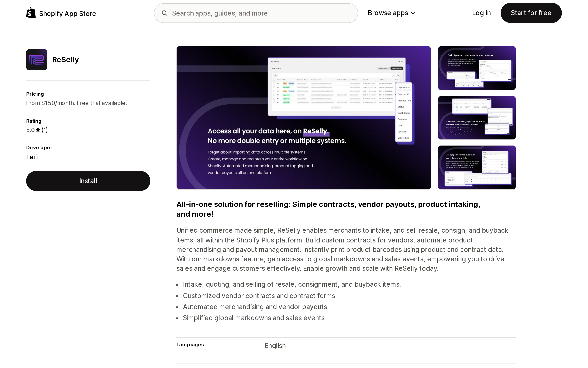The width and height of the screenshot is (588, 368).
Task: Click the Intake, quoting, and selling bullet
Action: point(292,285)
